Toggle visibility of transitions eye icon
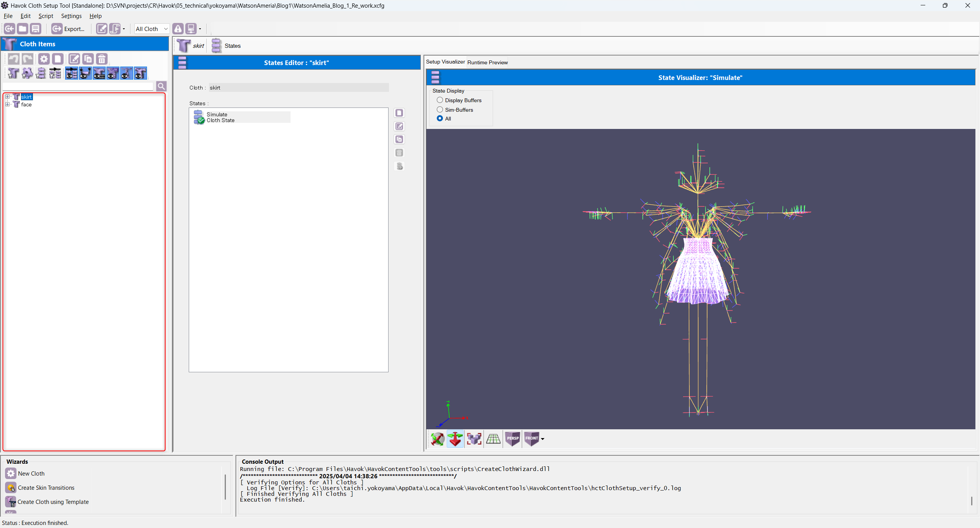This screenshot has height=528, width=980. (72, 73)
